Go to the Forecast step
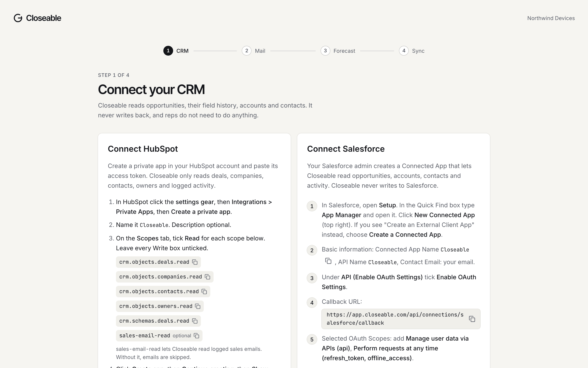588x368 pixels. coord(338,51)
